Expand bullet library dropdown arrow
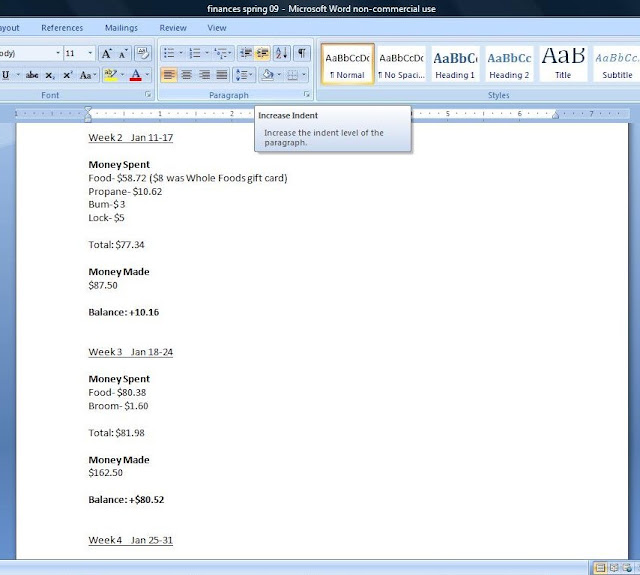The image size is (640, 575). pyautogui.click(x=180, y=53)
